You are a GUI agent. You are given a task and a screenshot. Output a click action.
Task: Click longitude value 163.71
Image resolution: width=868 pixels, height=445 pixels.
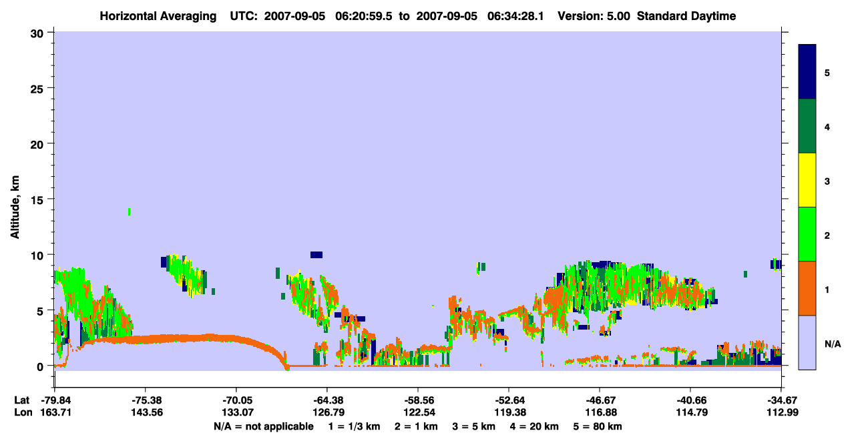click(55, 412)
